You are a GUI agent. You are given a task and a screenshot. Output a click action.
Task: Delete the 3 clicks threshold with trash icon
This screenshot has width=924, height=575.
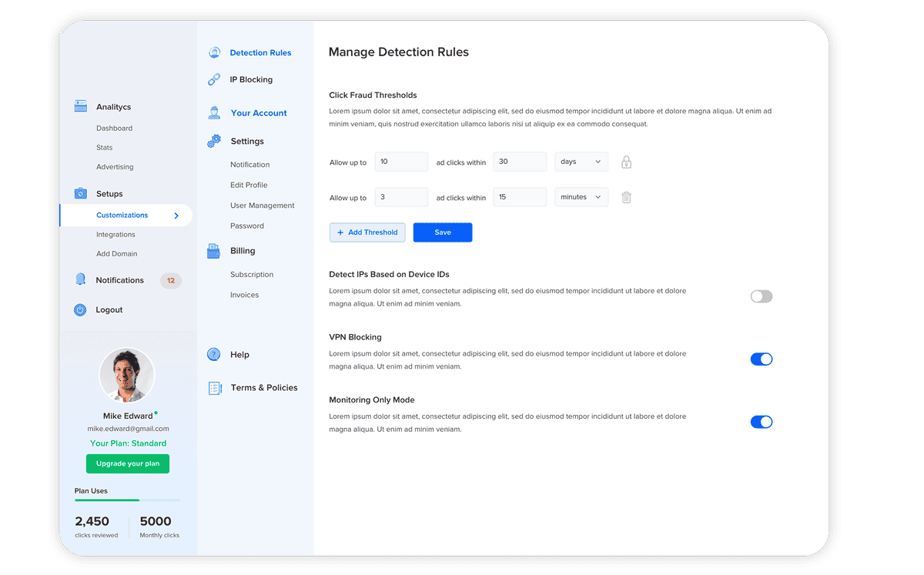[x=626, y=197]
